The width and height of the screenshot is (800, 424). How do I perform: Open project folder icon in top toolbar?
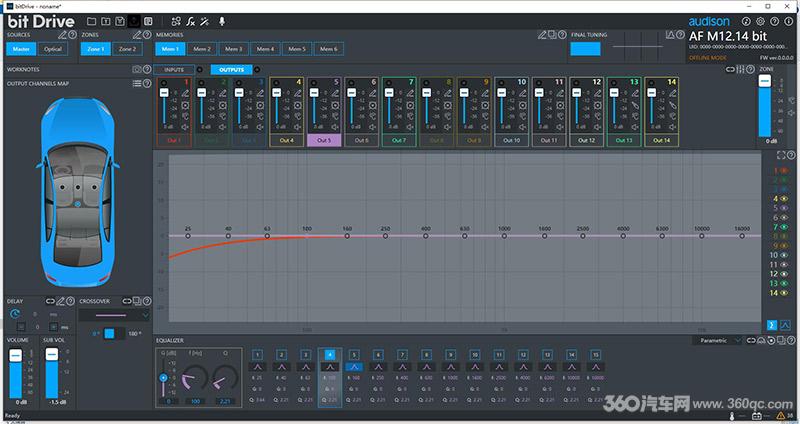coord(91,21)
